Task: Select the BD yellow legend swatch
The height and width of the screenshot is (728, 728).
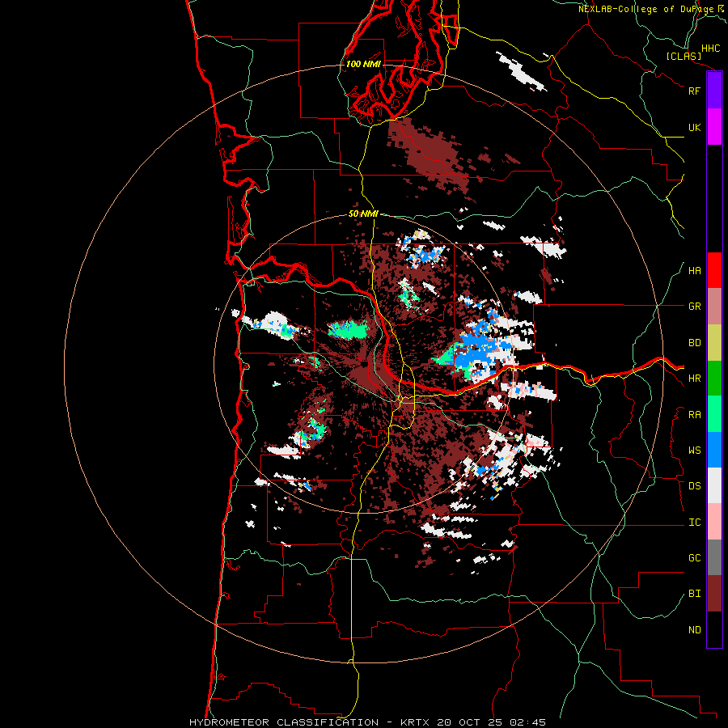Action: click(x=714, y=343)
